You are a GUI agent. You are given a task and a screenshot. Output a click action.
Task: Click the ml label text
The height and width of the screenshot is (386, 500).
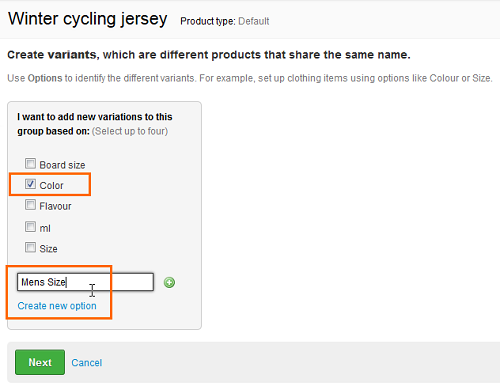click(x=45, y=228)
